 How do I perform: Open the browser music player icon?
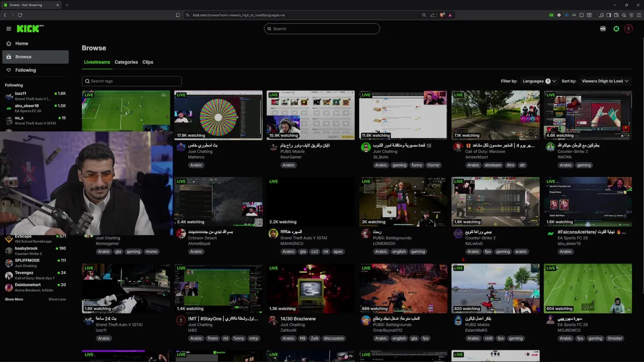pyautogui.click(x=602, y=15)
